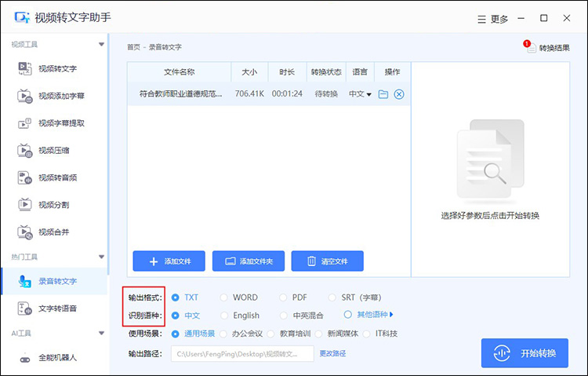Open the 视频分割 tool icon
This screenshot has width=588, height=376.
(x=25, y=205)
